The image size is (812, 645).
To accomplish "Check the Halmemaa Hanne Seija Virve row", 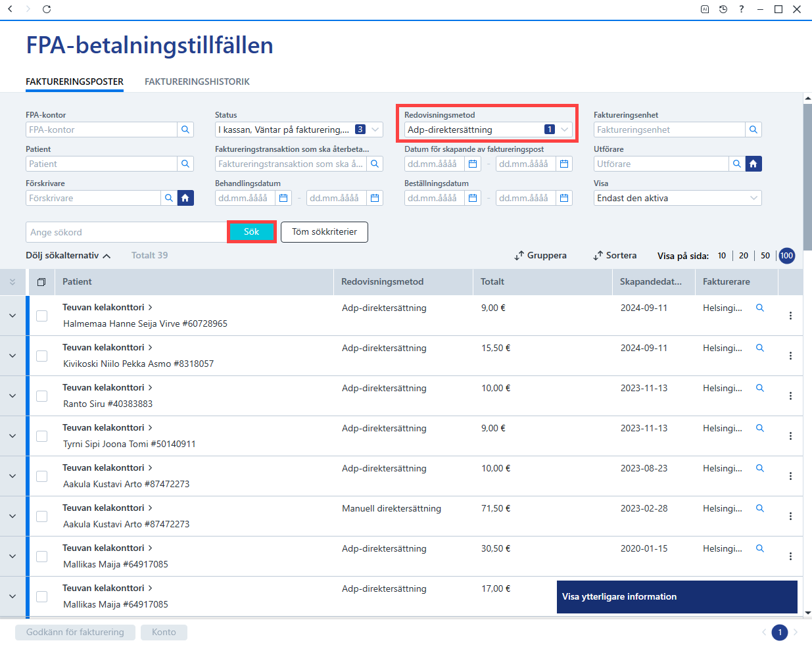I will tap(41, 316).
